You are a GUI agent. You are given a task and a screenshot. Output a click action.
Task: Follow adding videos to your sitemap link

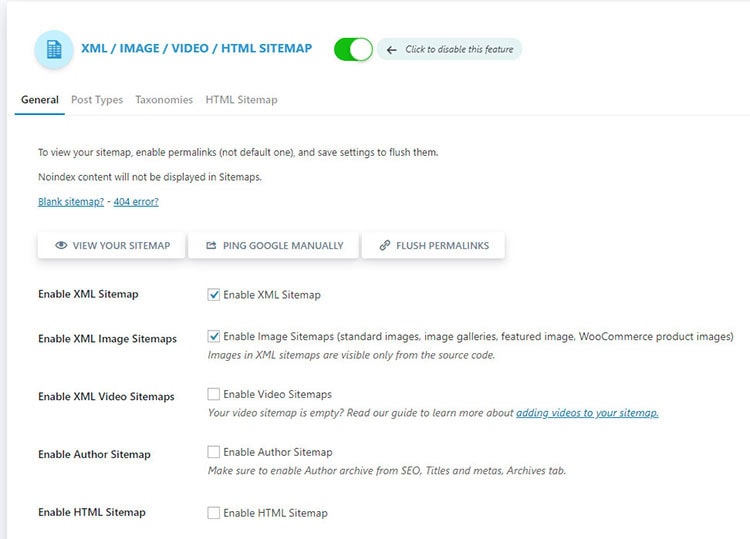[587, 413]
